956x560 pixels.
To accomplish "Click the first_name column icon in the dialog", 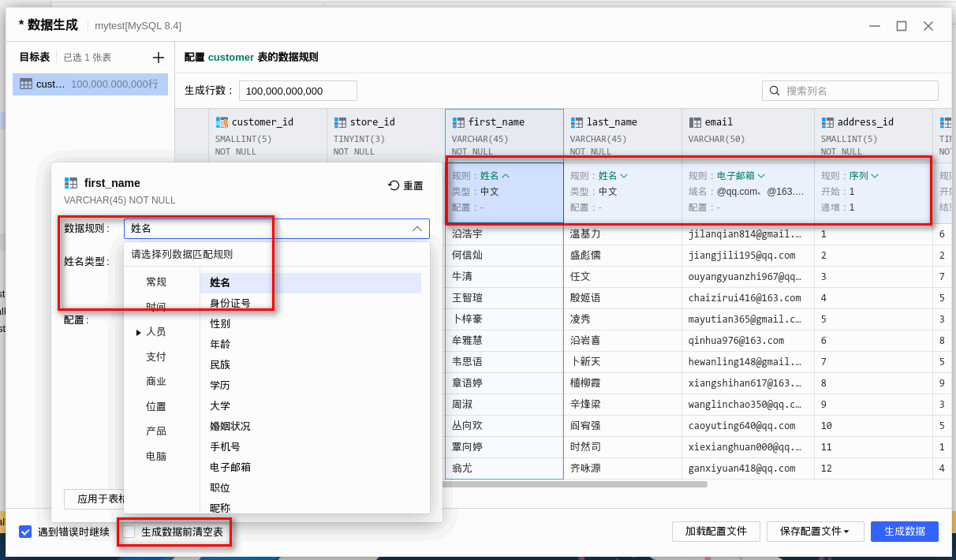I will click(69, 181).
